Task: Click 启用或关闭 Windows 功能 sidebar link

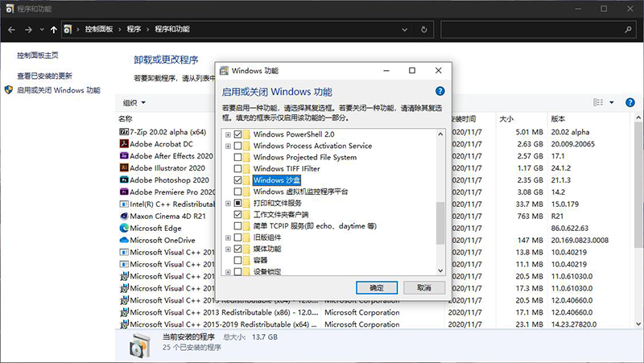Action: point(58,90)
